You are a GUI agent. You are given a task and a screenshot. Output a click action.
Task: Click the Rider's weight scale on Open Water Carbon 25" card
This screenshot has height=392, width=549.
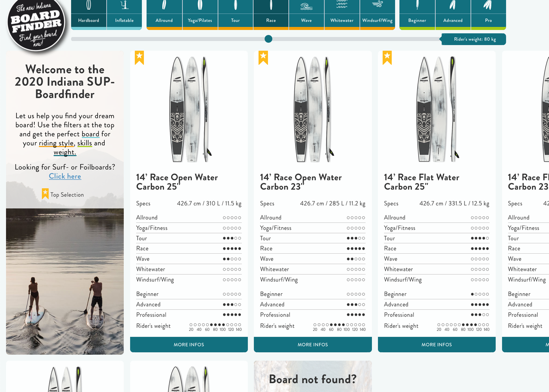point(215,326)
